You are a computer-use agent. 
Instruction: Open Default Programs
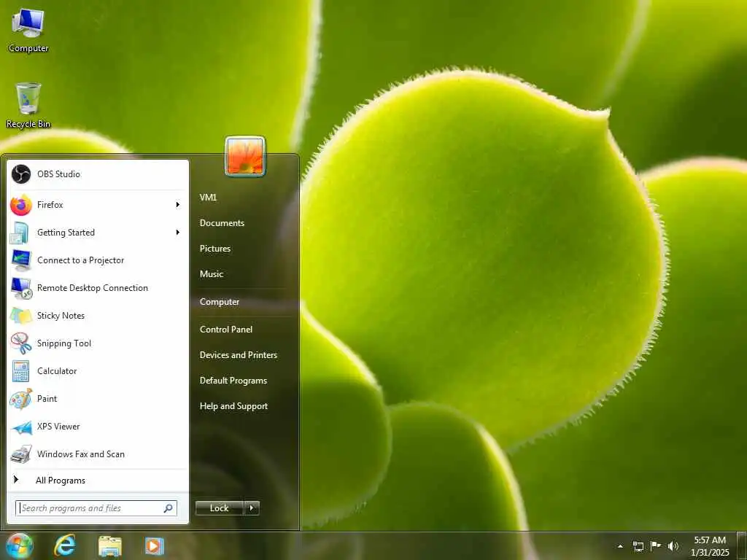[x=233, y=381]
